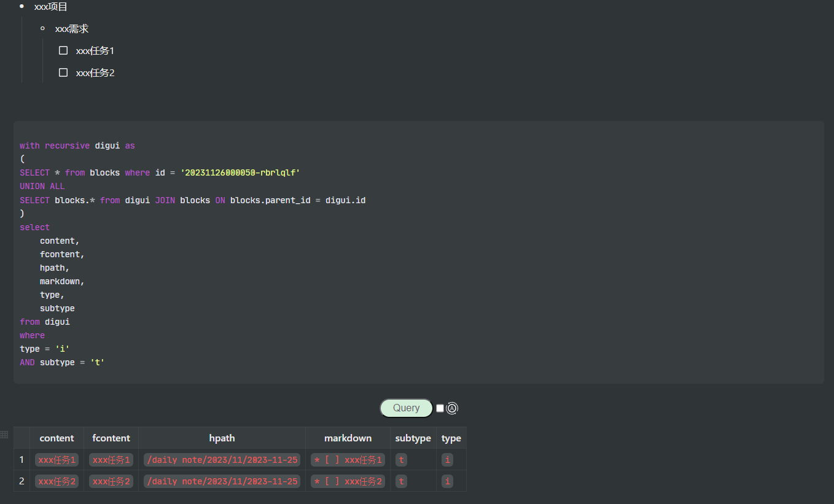834x504 pixels.
Task: Check the xxx任务2 task checkbox
Action: [x=63, y=72]
